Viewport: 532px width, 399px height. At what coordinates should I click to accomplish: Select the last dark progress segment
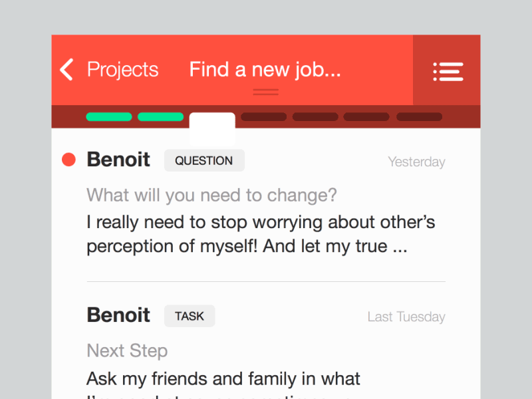[420, 117]
